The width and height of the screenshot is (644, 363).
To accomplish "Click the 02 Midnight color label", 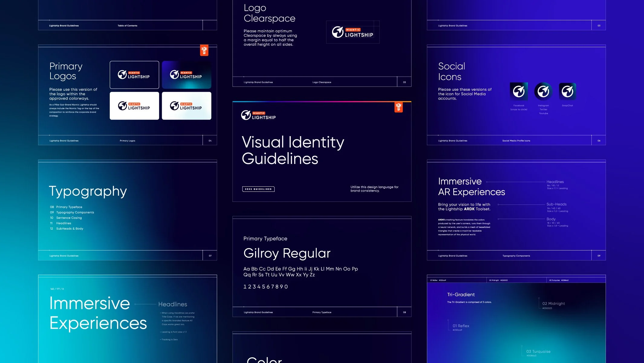I will [x=553, y=304].
